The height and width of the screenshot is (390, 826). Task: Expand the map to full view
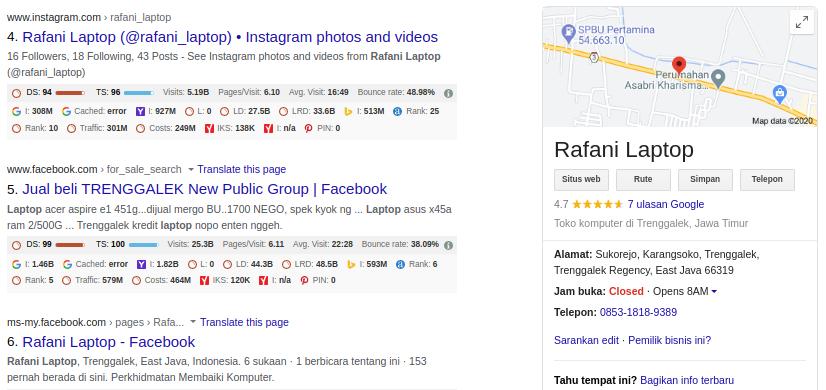click(x=802, y=23)
